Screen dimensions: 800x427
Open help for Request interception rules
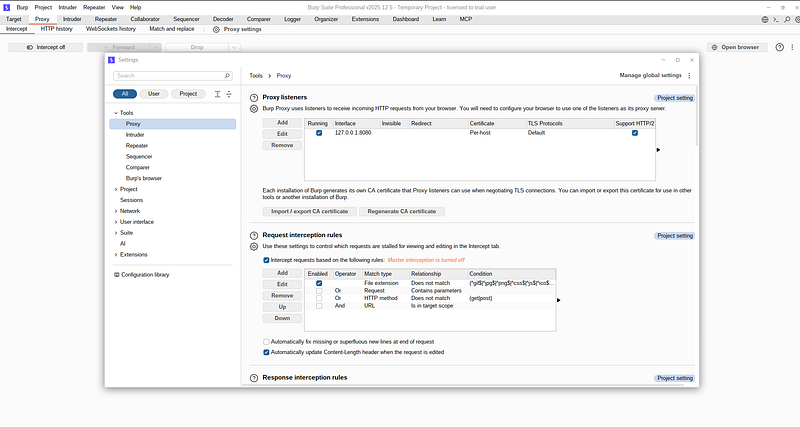[254, 236]
